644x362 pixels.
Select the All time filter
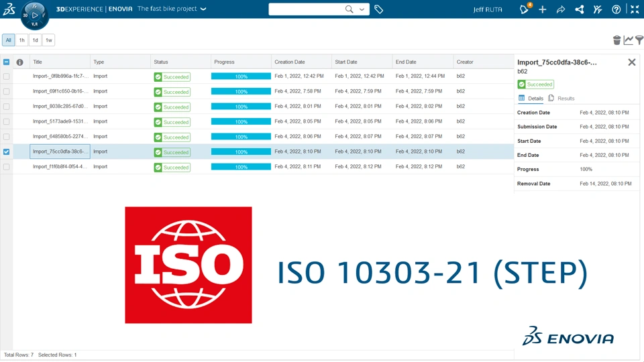coord(8,40)
